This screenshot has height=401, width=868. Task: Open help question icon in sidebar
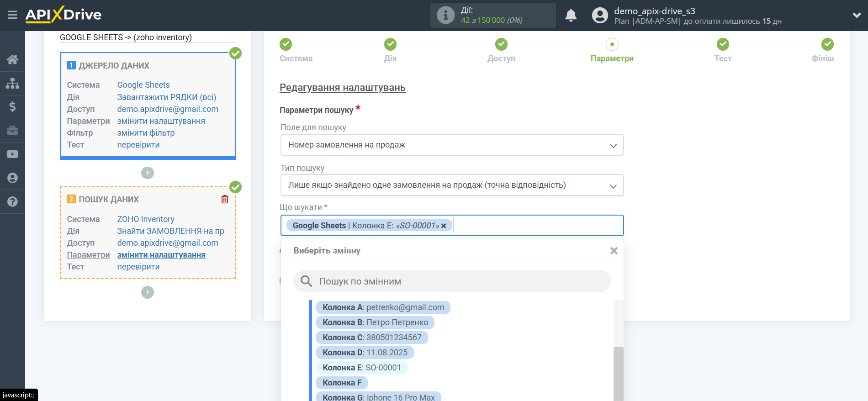pyautogui.click(x=12, y=201)
